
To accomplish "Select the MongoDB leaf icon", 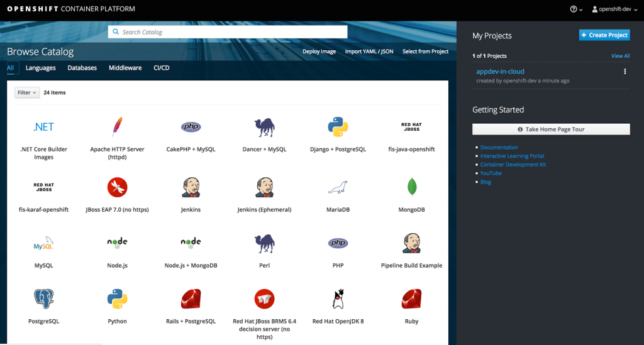I will tap(411, 187).
